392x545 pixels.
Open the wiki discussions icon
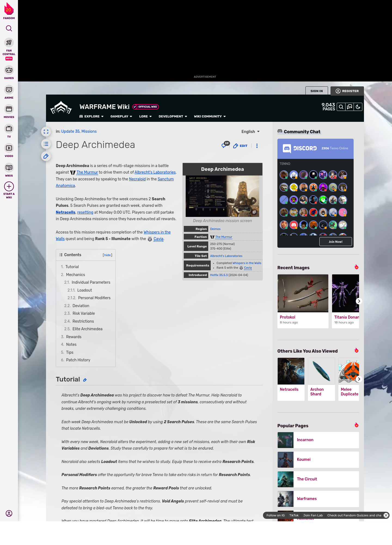coord(350,107)
